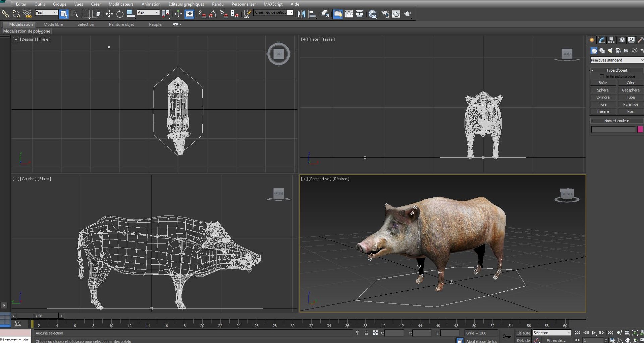
Task: Click the Render teapot icon
Action: [x=407, y=14]
